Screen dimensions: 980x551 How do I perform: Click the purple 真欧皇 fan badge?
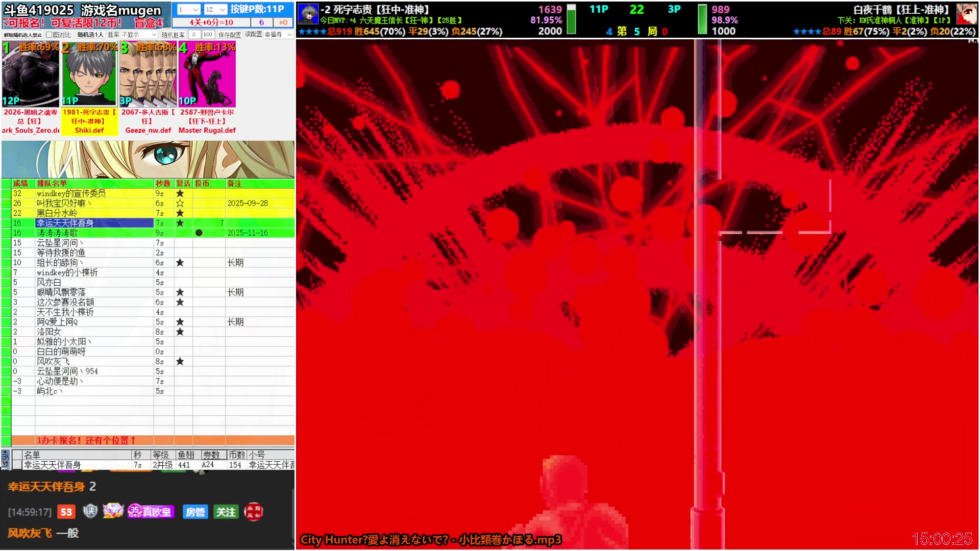(151, 512)
